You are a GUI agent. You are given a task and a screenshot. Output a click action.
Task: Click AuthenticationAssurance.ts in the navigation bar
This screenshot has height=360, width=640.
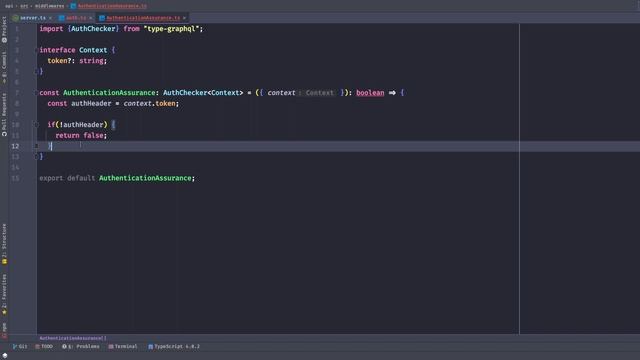pyautogui.click(x=112, y=6)
